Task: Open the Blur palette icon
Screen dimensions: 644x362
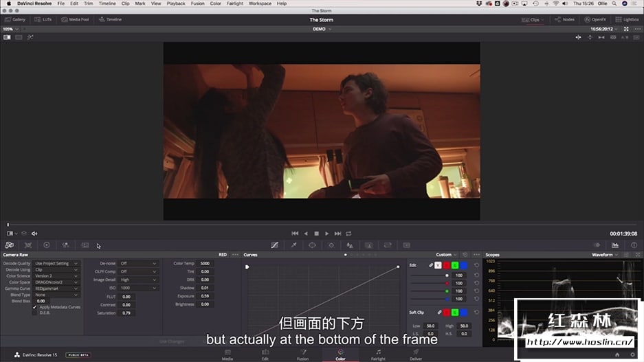Action: point(350,245)
